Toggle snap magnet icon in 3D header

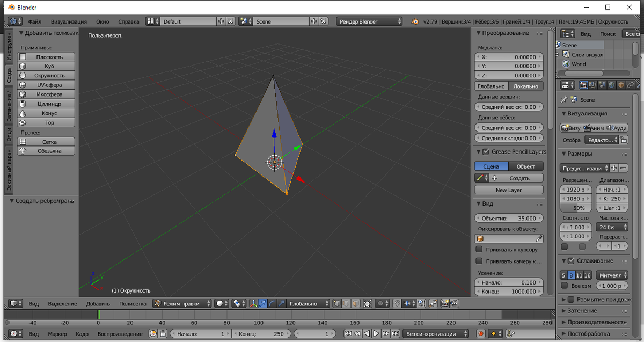397,303
